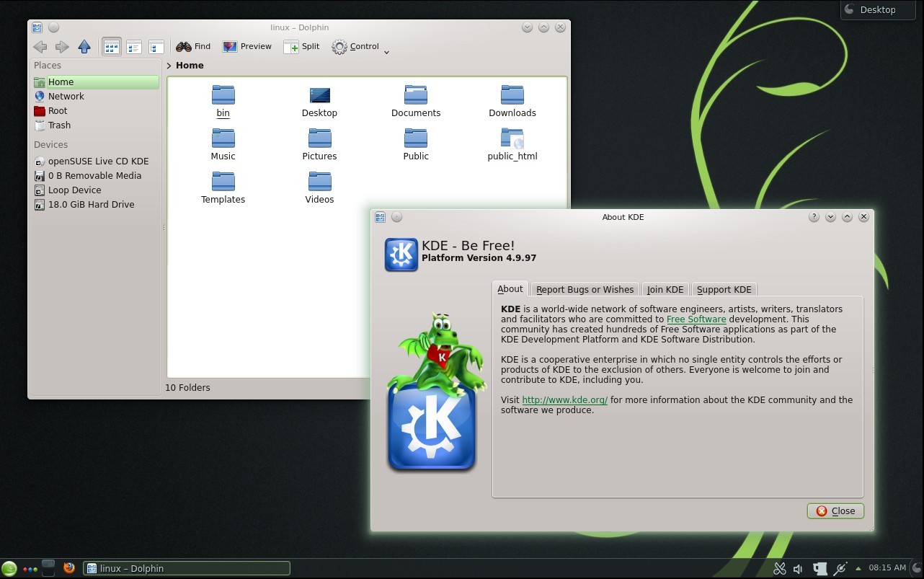The height and width of the screenshot is (579, 924).
Task: Toggle the on-all-desktops button in Dolphin title bar
Action: tap(53, 27)
